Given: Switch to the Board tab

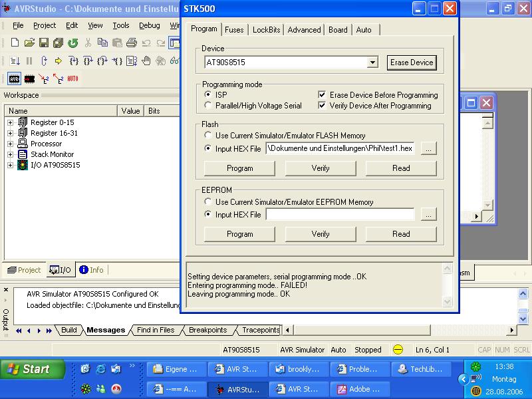Looking at the screenshot, I should coord(338,30).
